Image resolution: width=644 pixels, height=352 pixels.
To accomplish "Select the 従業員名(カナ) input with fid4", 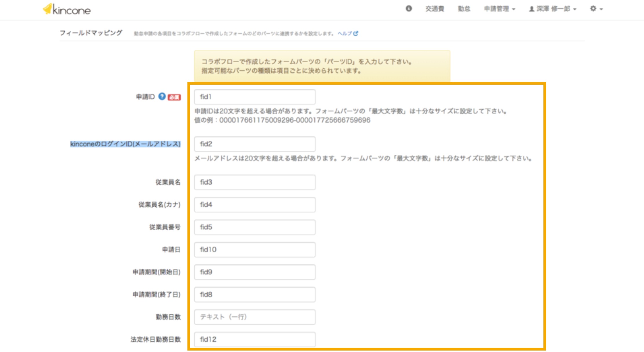I will (x=254, y=205).
